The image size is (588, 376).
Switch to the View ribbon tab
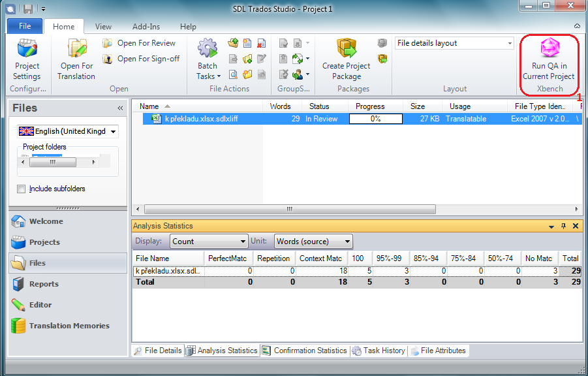pos(103,27)
